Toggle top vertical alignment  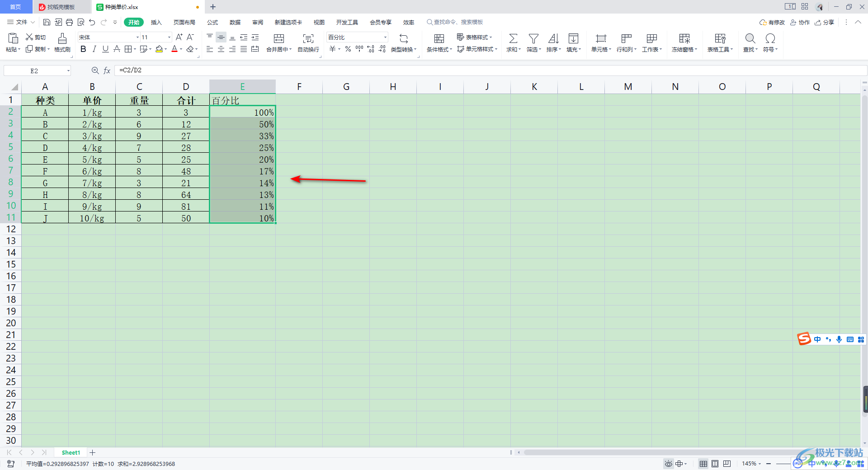[x=210, y=37]
